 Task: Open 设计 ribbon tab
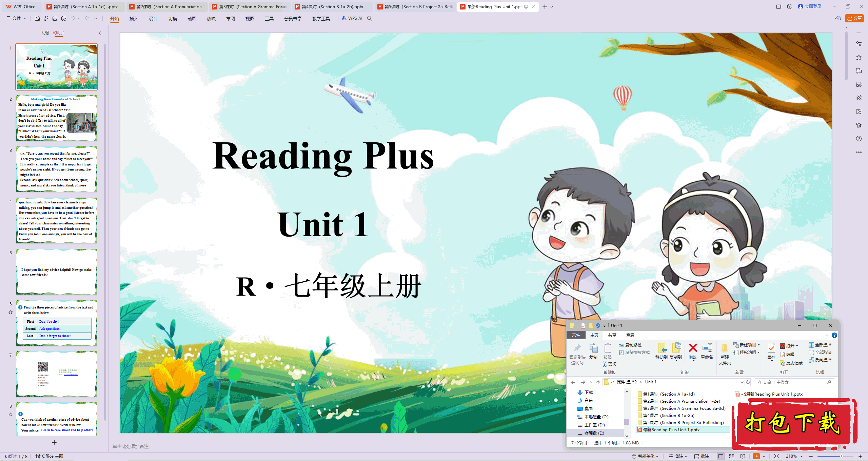pos(153,18)
